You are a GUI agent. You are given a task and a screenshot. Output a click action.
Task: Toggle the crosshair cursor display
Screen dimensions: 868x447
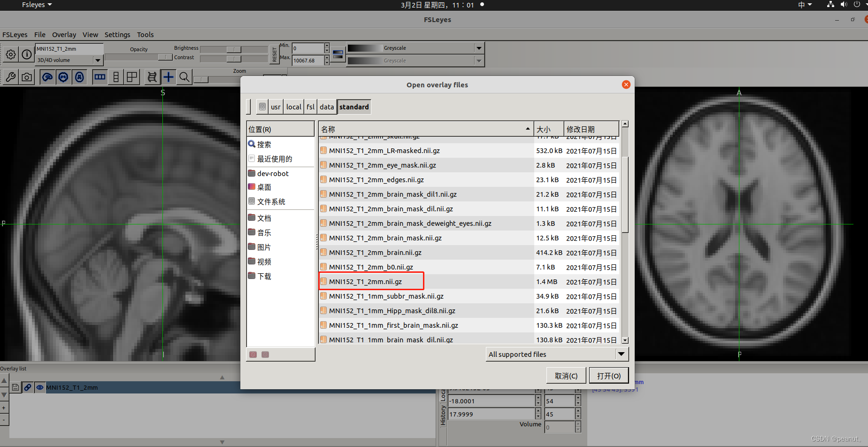[168, 77]
